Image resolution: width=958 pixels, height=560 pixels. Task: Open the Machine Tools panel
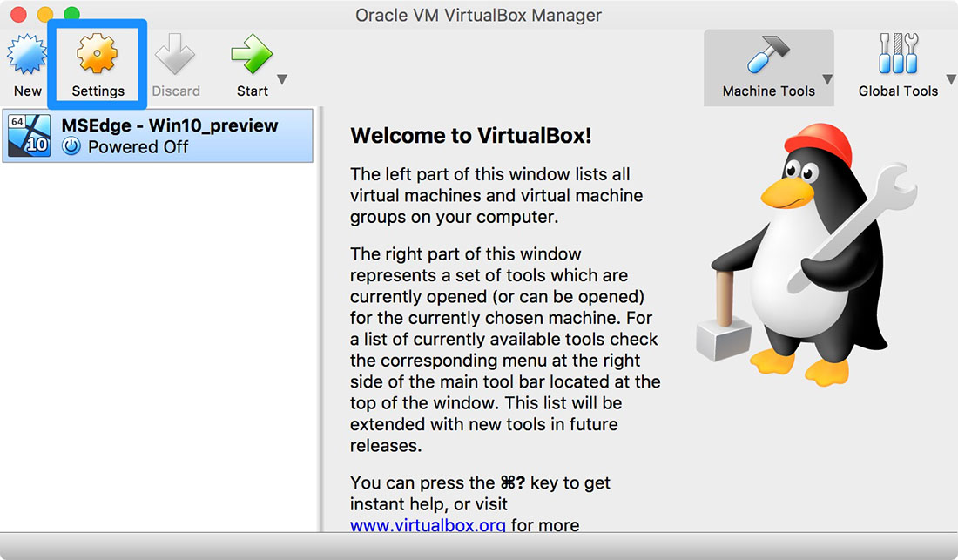[x=768, y=67]
